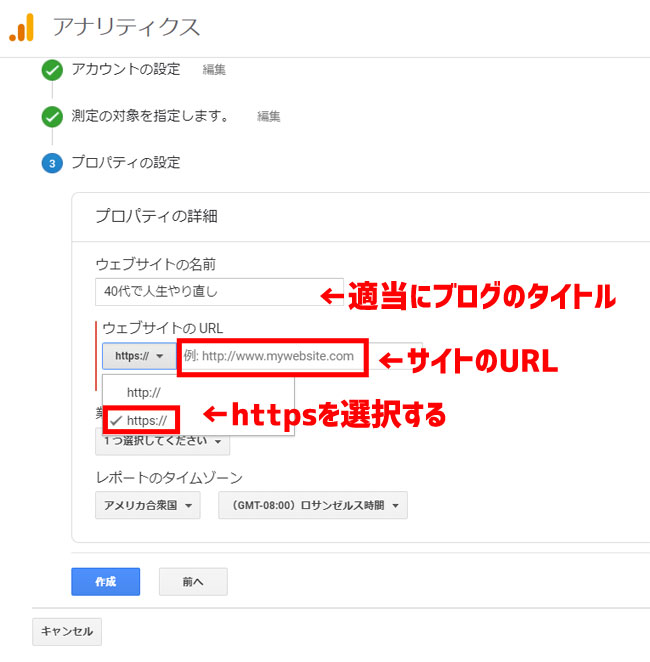Click the checkmark next to https:// option
Screen dimensions: 650x662
point(118,420)
